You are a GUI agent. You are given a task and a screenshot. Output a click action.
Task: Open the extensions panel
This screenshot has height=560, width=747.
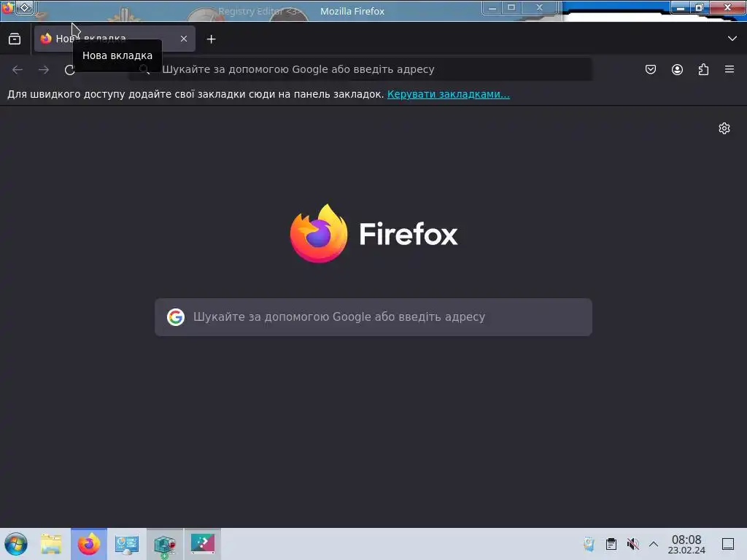[703, 69]
